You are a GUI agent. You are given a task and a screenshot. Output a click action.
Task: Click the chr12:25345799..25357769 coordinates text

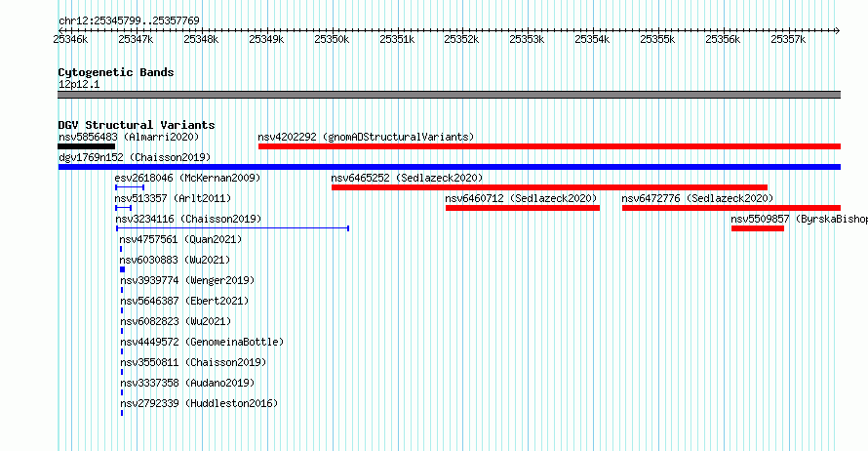tap(129, 21)
